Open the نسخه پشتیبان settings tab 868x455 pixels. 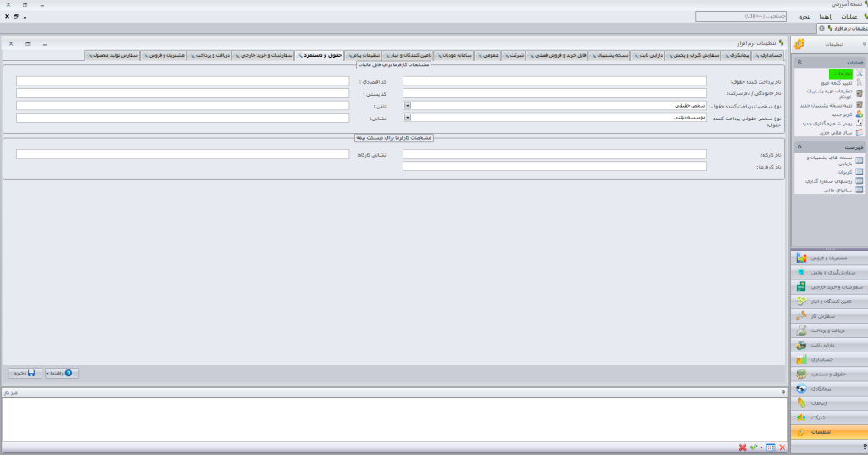(609, 55)
